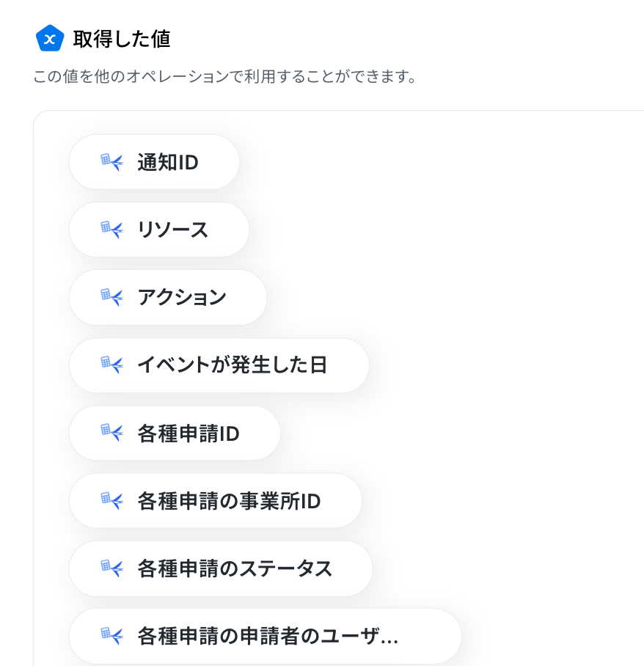Click the icon in 各種申請のステータス chip
Image resolution: width=644 pixels, height=666 pixels.
[x=112, y=568]
